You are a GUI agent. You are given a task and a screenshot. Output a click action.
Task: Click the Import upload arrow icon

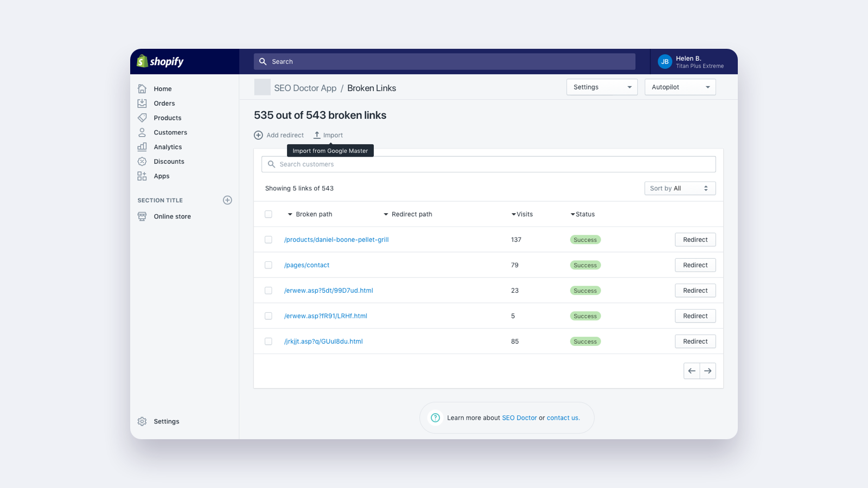coord(317,135)
